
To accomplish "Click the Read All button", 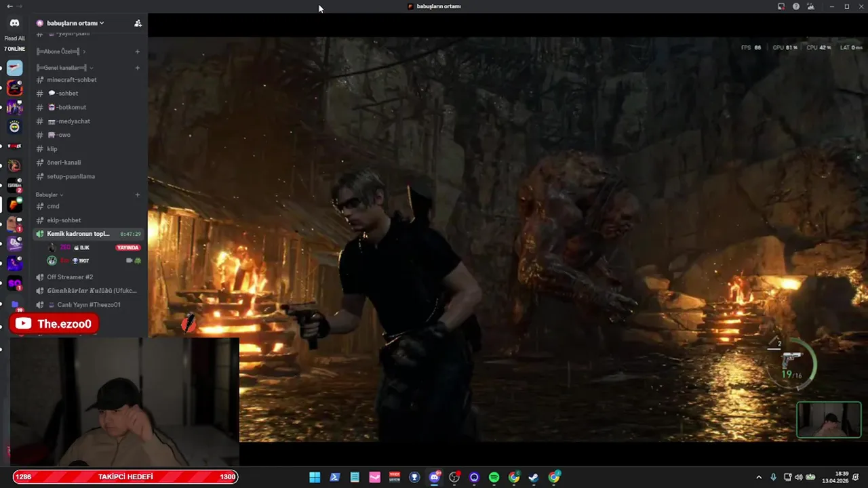I will [14, 39].
